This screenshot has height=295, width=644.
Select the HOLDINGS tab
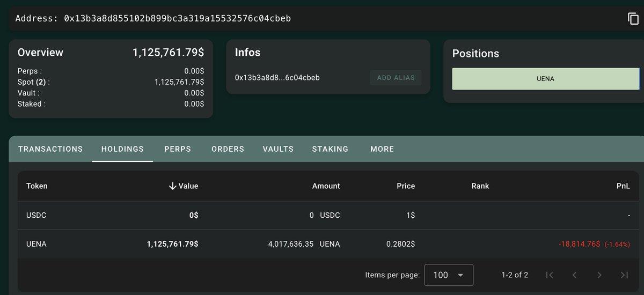122,149
